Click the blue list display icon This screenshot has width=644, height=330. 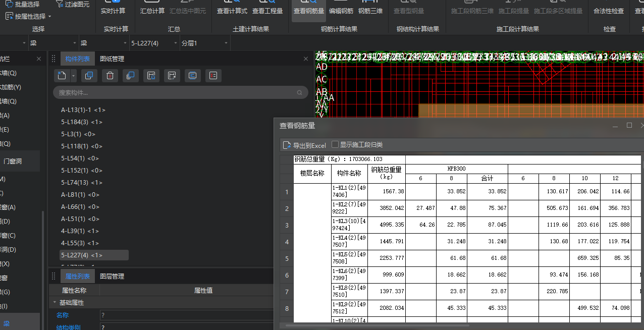point(192,76)
